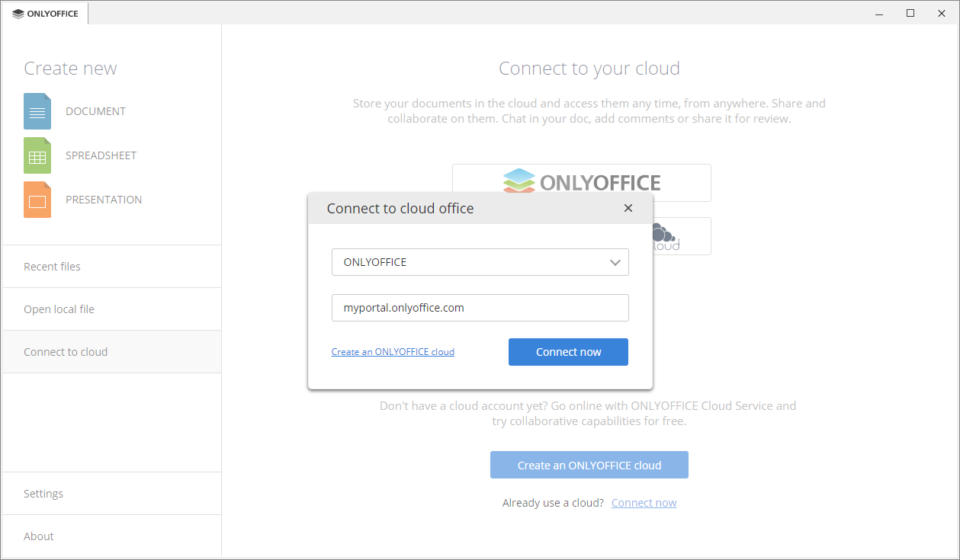Click the PRESENTATION label under Create new
The image size is (960, 560).
click(104, 200)
